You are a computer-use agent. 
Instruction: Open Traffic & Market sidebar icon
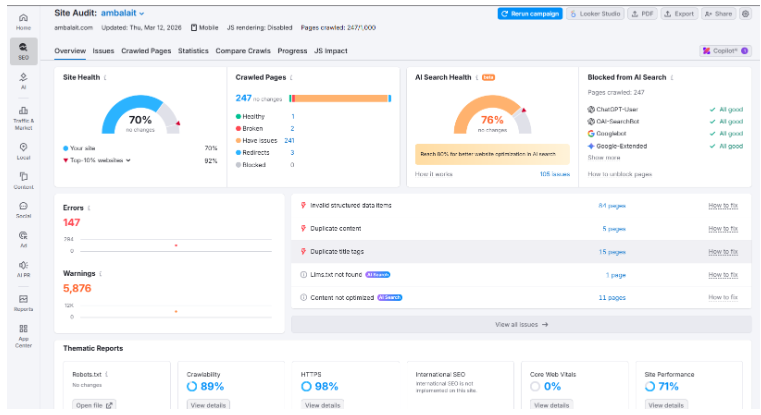click(23, 118)
